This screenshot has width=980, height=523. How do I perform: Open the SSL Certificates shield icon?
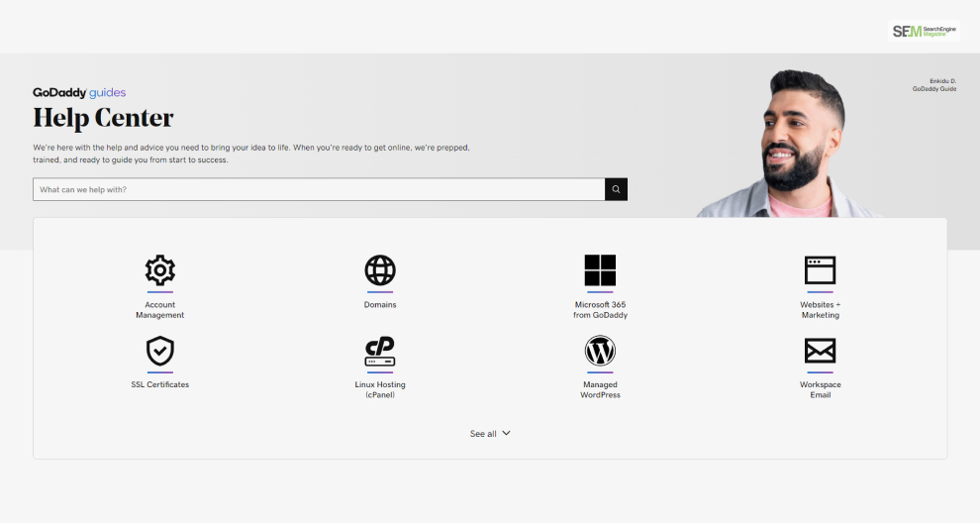[160, 351]
